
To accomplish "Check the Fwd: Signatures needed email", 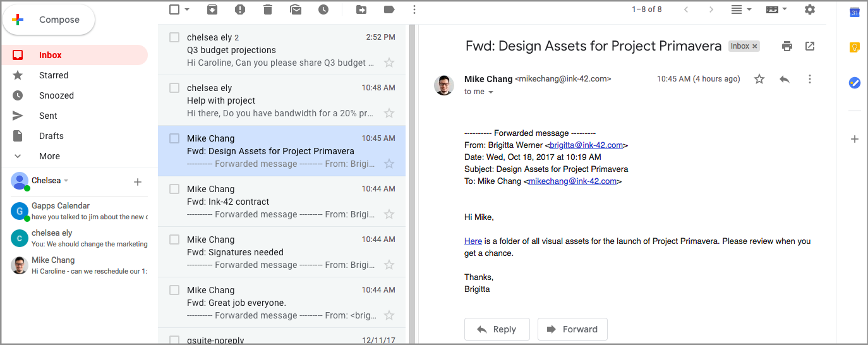I will tap(175, 239).
